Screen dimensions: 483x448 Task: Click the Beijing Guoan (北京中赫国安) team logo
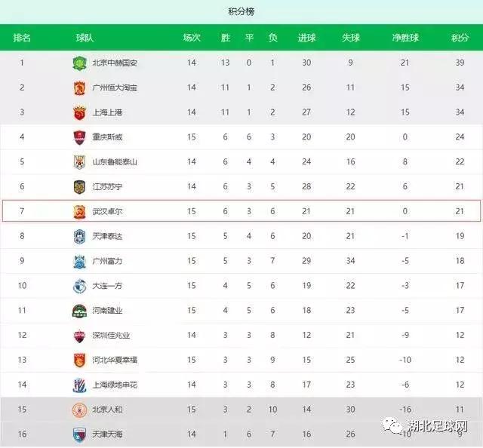pos(79,63)
